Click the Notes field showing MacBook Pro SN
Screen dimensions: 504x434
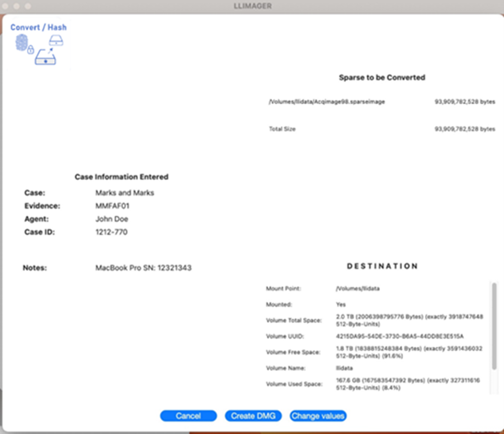(x=143, y=268)
